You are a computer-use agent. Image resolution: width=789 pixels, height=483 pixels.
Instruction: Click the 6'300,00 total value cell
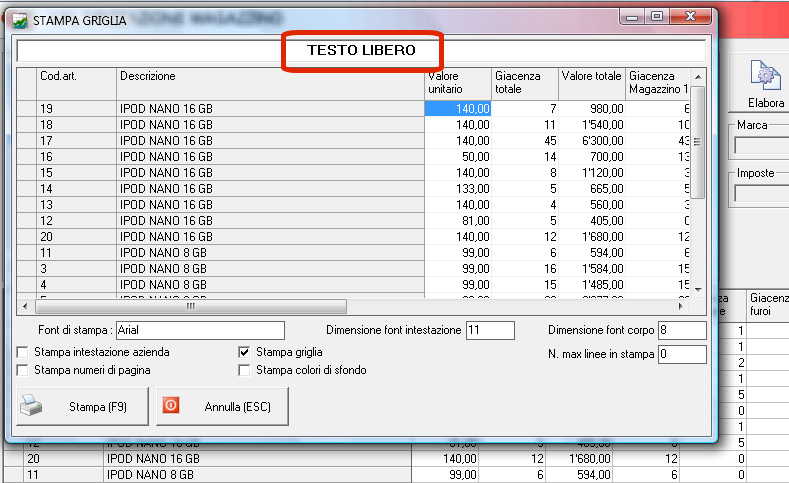pos(591,141)
